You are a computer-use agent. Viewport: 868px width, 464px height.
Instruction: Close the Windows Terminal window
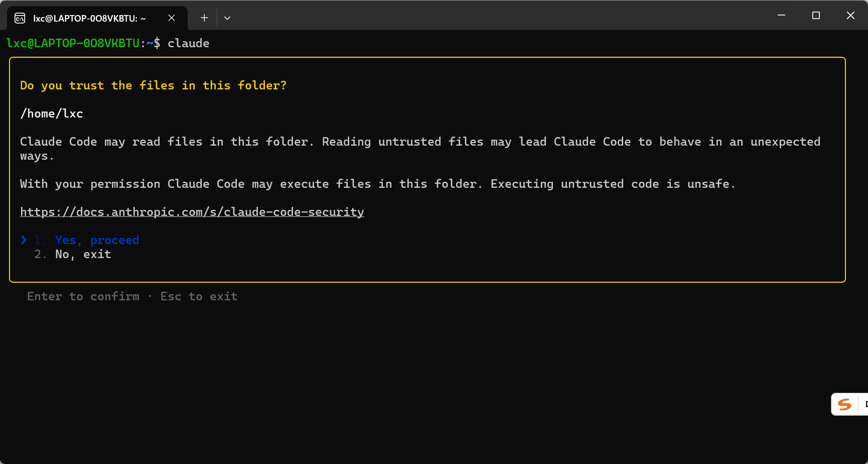850,15
